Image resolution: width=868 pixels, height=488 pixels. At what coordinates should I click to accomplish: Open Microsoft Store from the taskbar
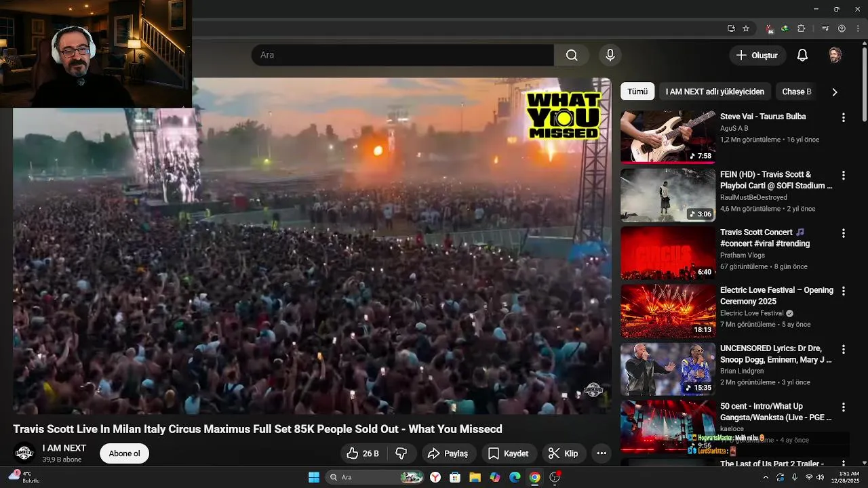pyautogui.click(x=455, y=477)
